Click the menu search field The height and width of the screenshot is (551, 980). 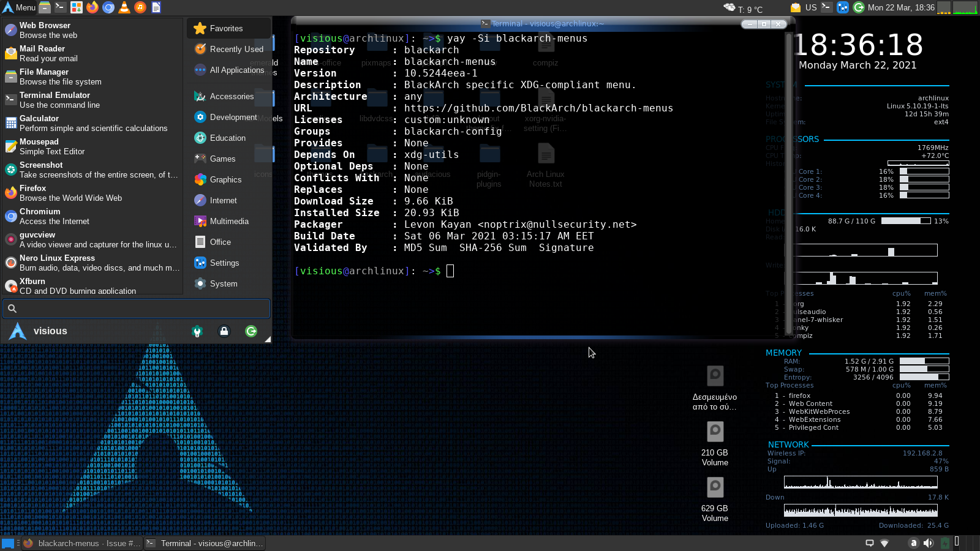136,309
